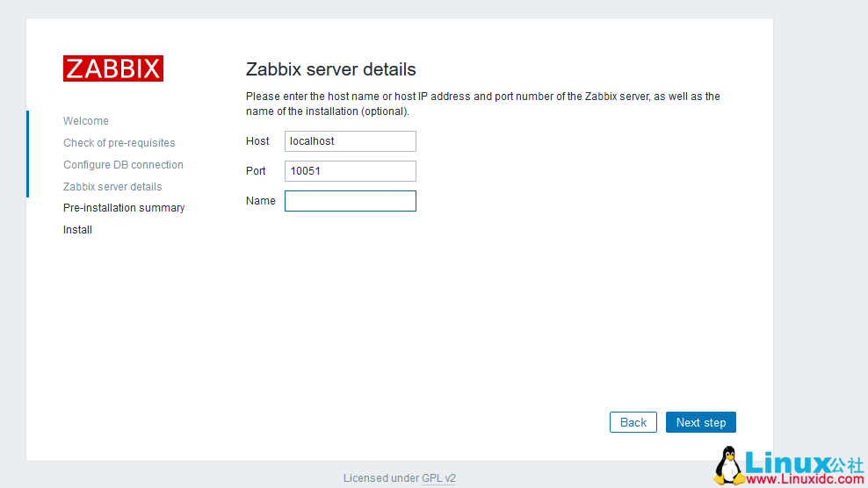Click the Port label
Viewport: 868px width, 488px height.
coord(256,171)
